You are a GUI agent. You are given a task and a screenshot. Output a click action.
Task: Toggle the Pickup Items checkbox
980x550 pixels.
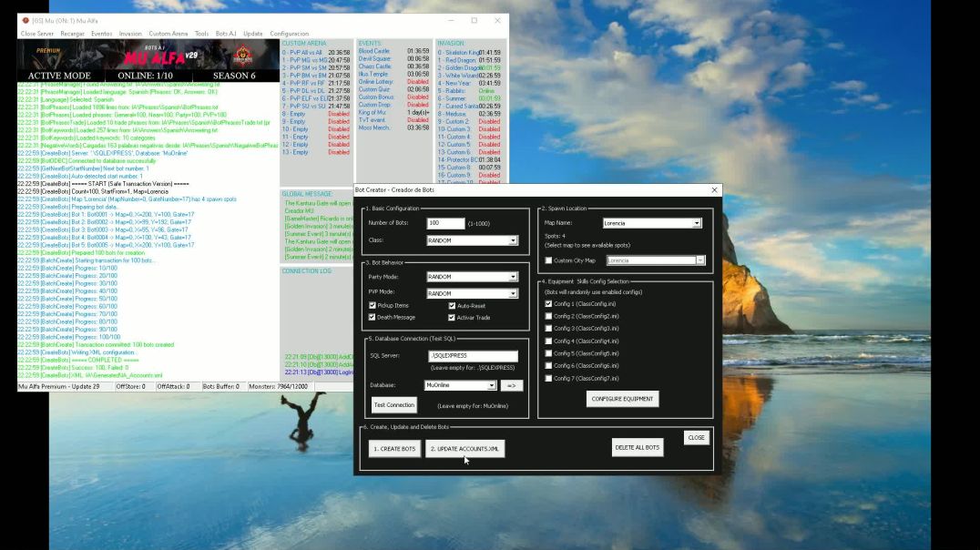coord(373,306)
